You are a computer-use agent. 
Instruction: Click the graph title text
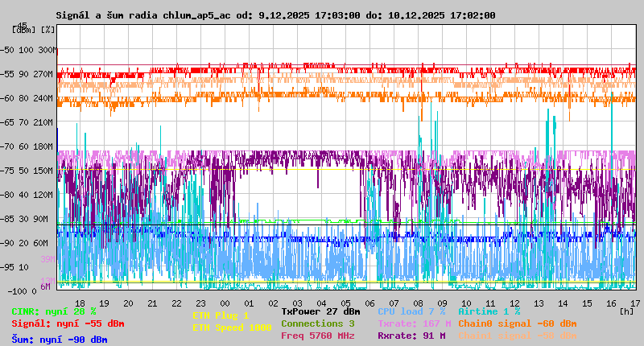[275, 15]
